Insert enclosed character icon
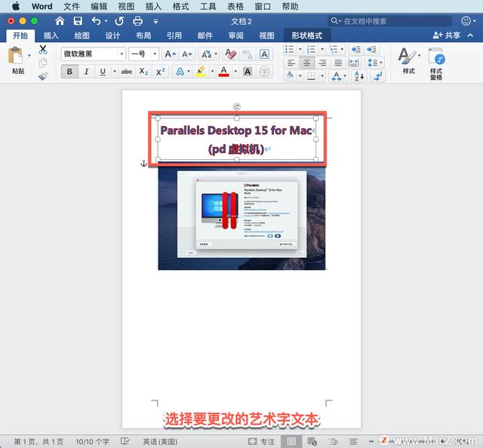Screen dimensions: 483x448 tap(264, 72)
